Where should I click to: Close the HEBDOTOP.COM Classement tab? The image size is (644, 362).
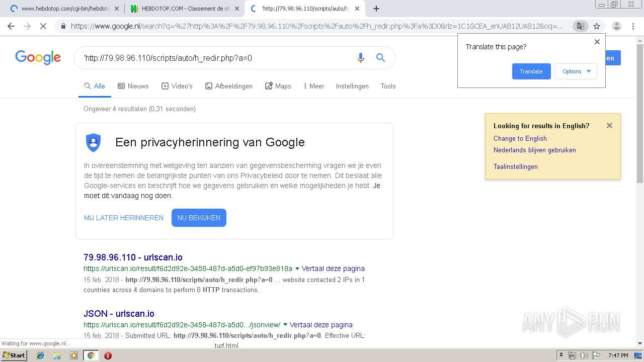click(x=237, y=9)
